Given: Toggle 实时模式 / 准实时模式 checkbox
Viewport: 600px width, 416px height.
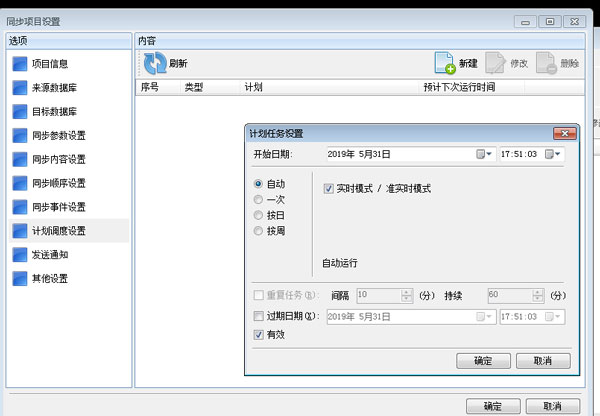Looking at the screenshot, I should pos(328,189).
